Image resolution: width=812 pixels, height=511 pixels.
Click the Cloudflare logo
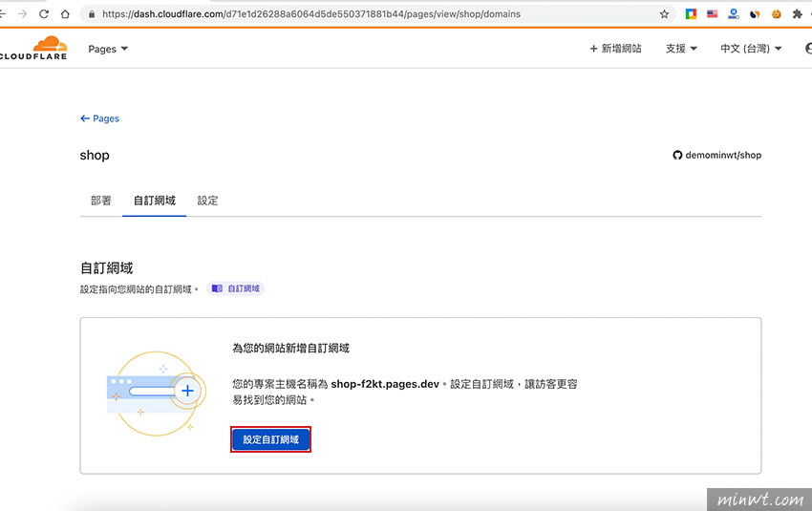click(x=34, y=48)
